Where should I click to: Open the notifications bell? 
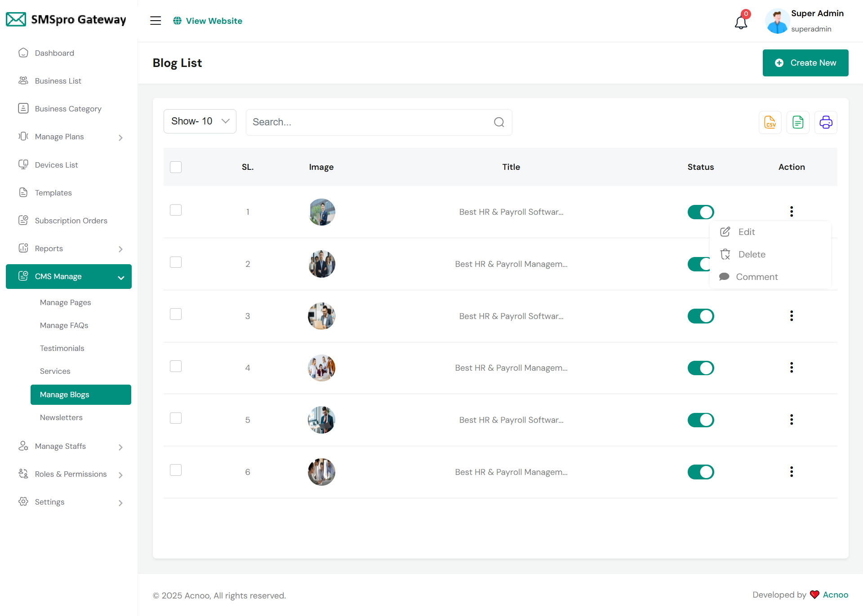tap(741, 22)
